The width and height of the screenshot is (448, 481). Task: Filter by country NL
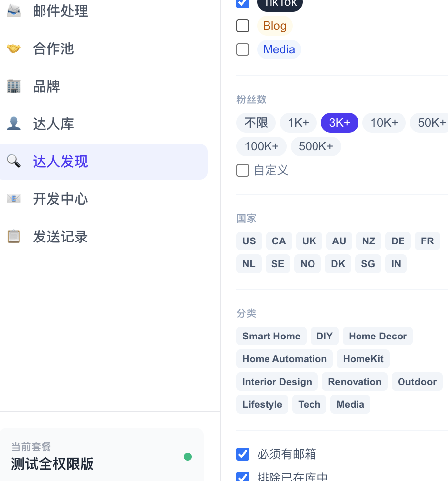[249, 264]
